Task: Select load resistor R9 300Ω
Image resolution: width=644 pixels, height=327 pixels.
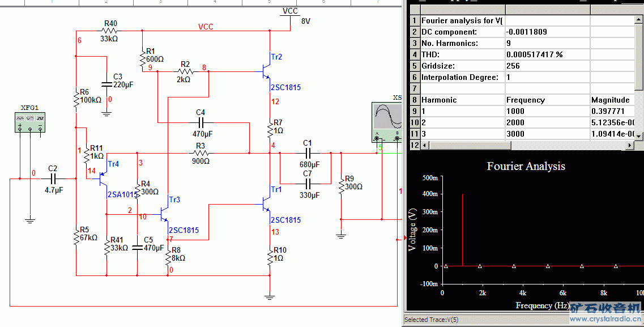Action: tap(341, 186)
